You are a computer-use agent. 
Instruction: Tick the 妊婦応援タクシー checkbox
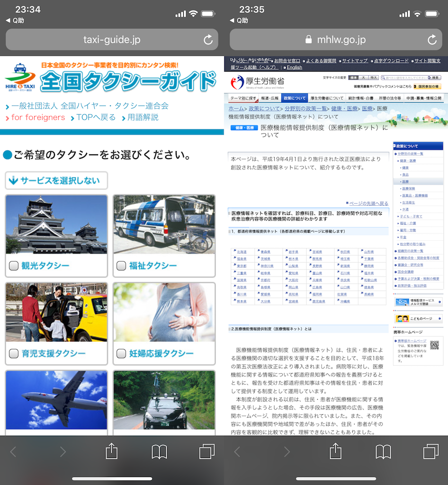[122, 353]
